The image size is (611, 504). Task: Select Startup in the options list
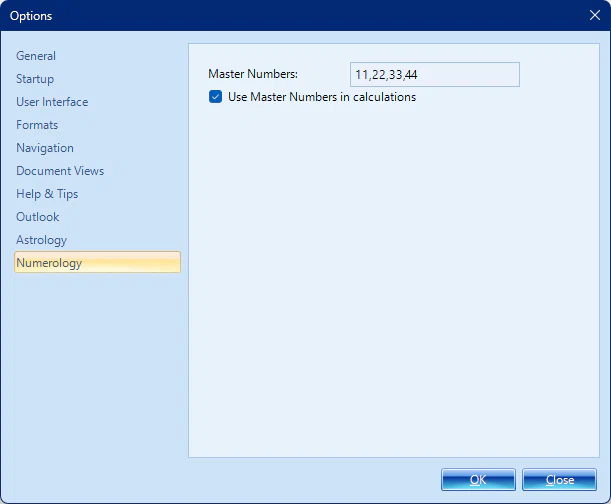pyautogui.click(x=35, y=79)
